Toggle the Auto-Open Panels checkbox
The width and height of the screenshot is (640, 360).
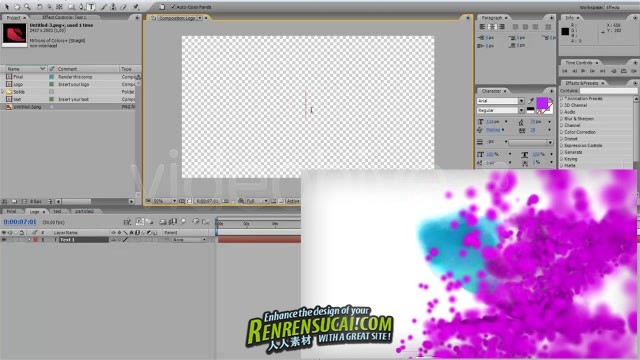pyautogui.click(x=173, y=7)
